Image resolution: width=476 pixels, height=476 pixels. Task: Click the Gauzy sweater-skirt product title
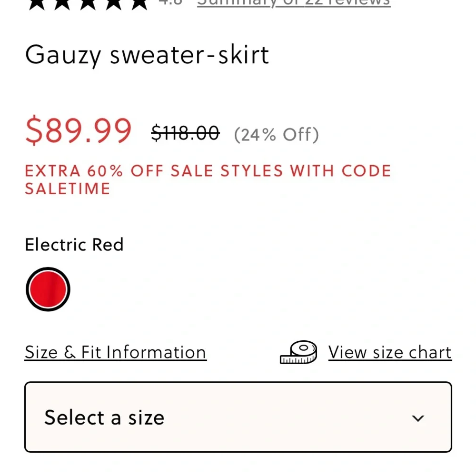coord(147,55)
